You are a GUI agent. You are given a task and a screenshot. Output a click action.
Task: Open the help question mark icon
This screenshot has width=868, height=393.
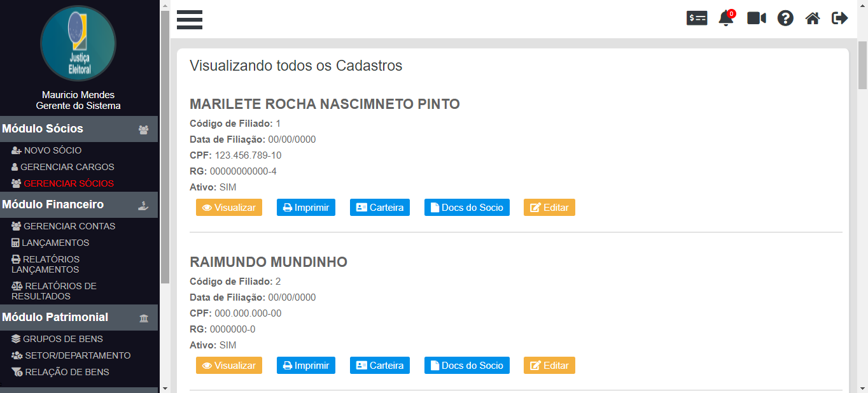tap(785, 18)
